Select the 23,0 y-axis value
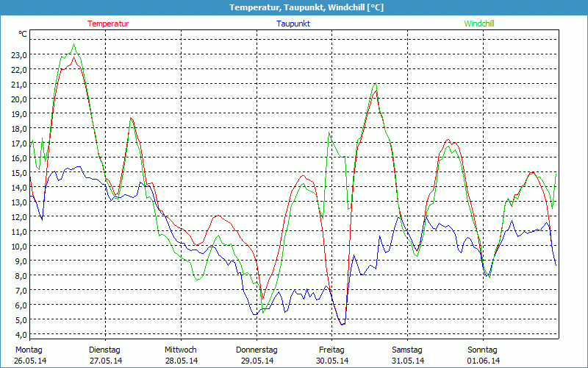This screenshot has width=588, height=368. pos(19,54)
